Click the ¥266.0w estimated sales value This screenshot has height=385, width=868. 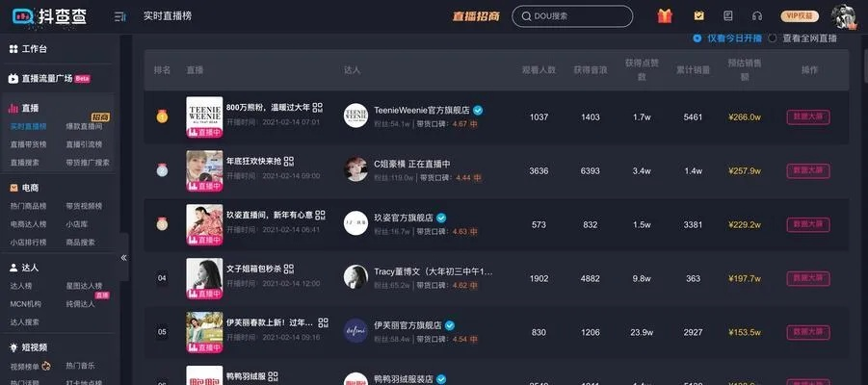point(745,117)
